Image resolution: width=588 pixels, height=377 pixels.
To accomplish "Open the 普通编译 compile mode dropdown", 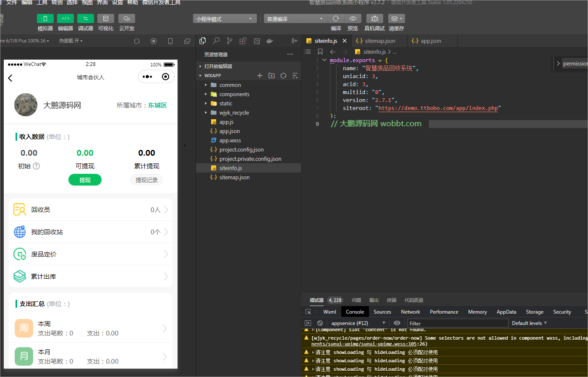I will pos(295,18).
